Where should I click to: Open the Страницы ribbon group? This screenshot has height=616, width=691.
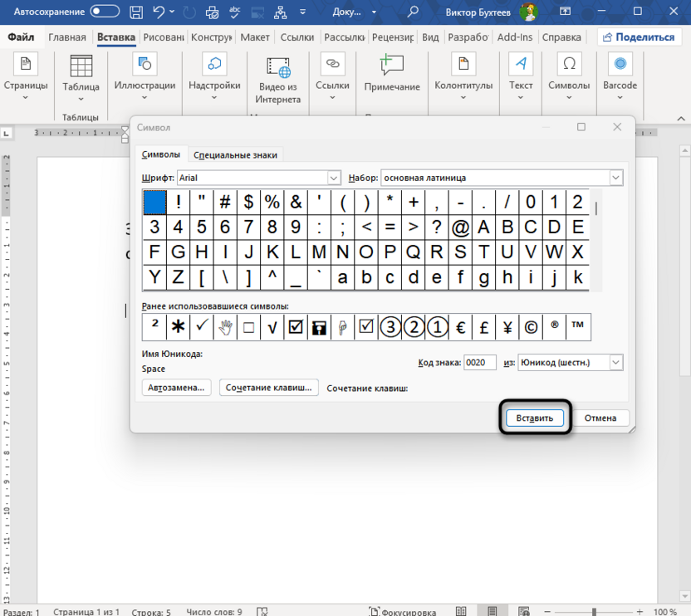pyautogui.click(x=26, y=76)
